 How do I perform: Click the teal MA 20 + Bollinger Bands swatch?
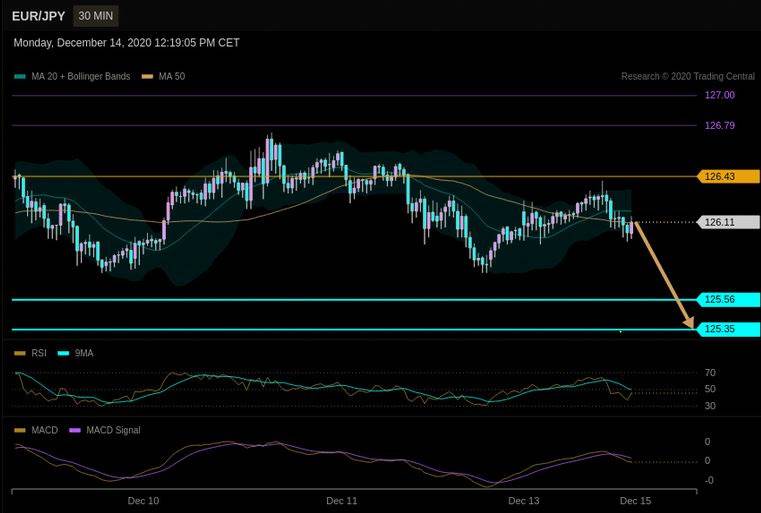pyautogui.click(x=20, y=76)
